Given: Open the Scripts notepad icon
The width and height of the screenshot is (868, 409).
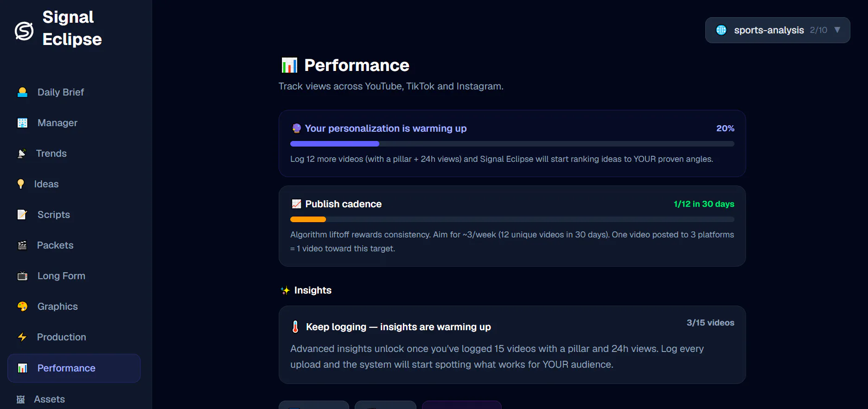Looking at the screenshot, I should pos(22,215).
